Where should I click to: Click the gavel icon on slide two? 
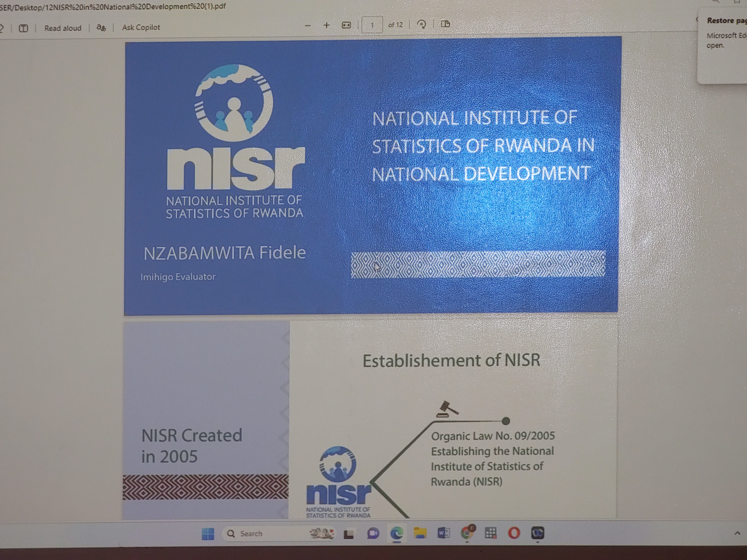pyautogui.click(x=447, y=409)
